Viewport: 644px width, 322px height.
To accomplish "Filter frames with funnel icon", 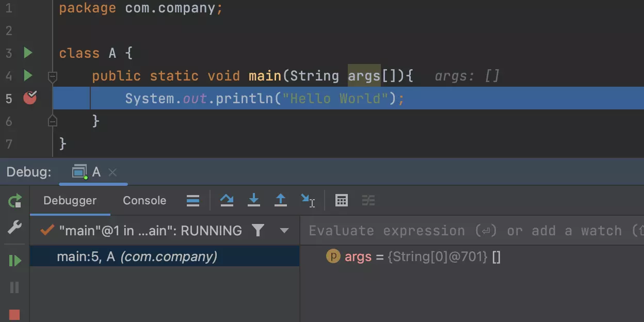I will 258,230.
